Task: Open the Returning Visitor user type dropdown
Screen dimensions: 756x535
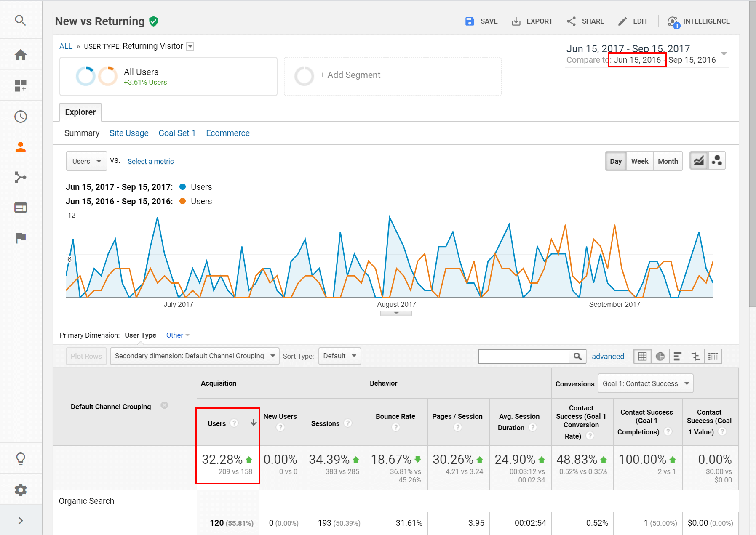Action: pos(190,46)
